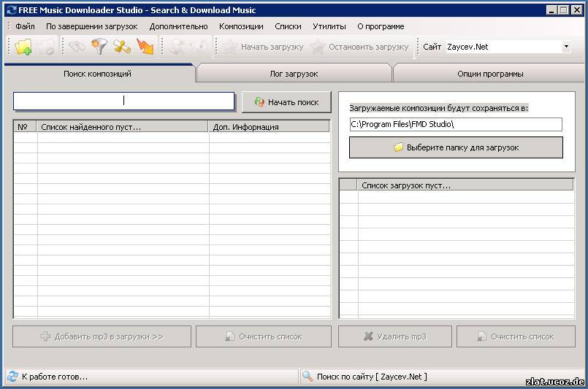Open the Композиции menu
588x389 pixels.
[x=241, y=26]
